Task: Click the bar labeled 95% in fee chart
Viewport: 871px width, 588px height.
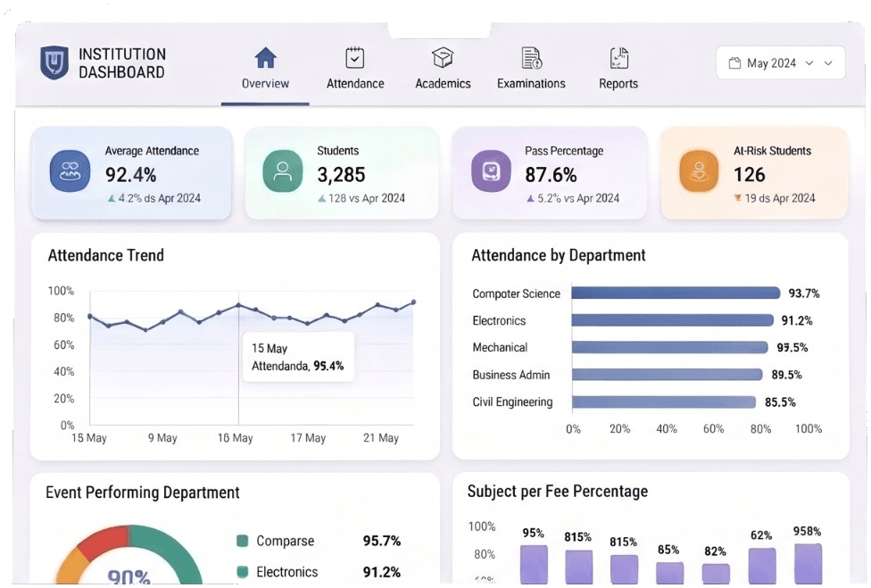Action: tap(534, 564)
